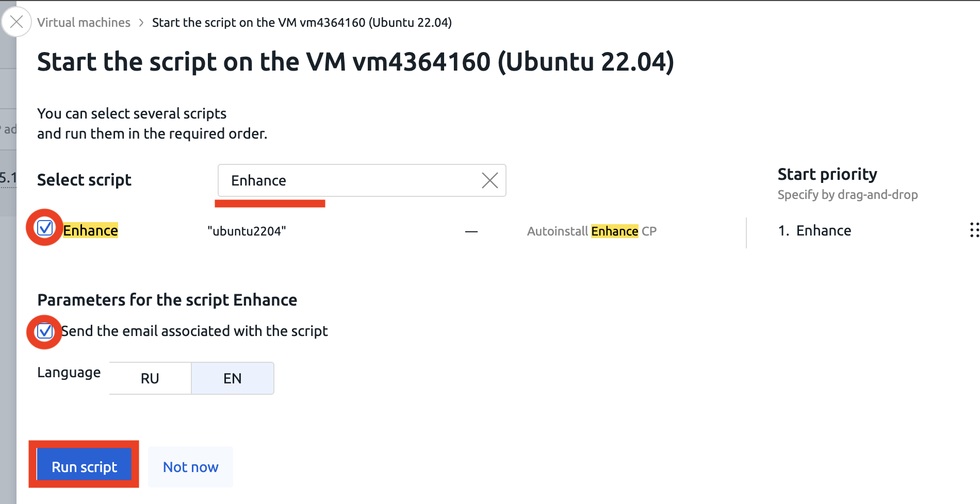Clear the Enhance search field
The height and width of the screenshot is (504, 980).
click(x=489, y=180)
